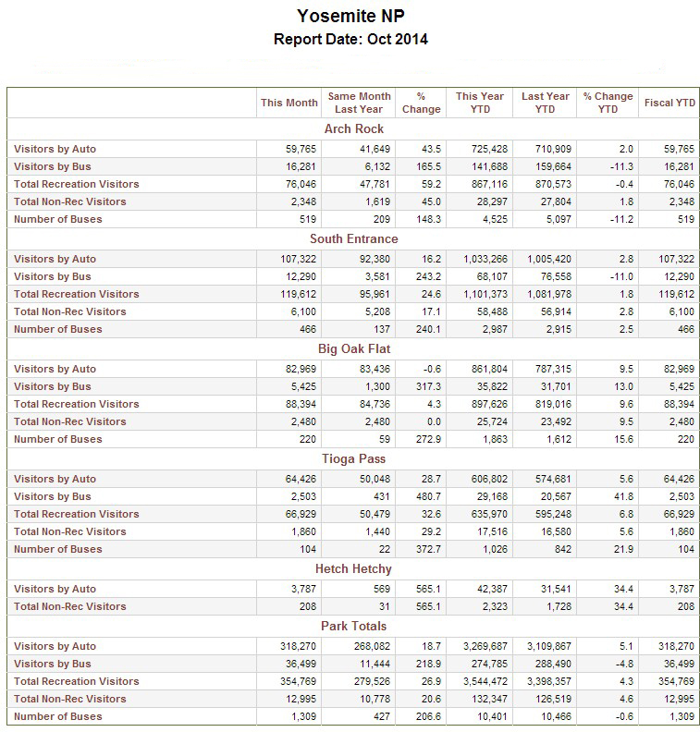Click Hetch Hetchy auto YTD value 42,387
Image resolution: width=700 pixels, height=732 pixels.
click(492, 589)
